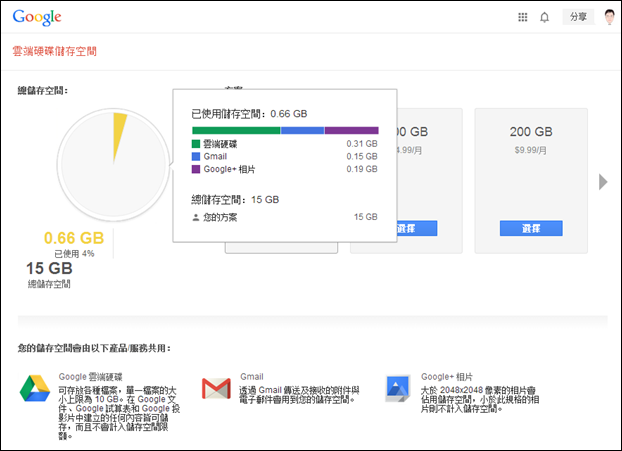Click the $9.99/月 price text

(x=530, y=150)
